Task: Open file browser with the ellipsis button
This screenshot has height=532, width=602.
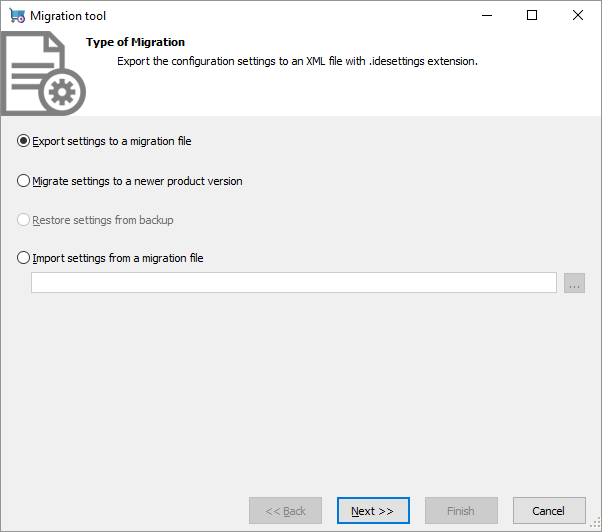Action: 574,283
